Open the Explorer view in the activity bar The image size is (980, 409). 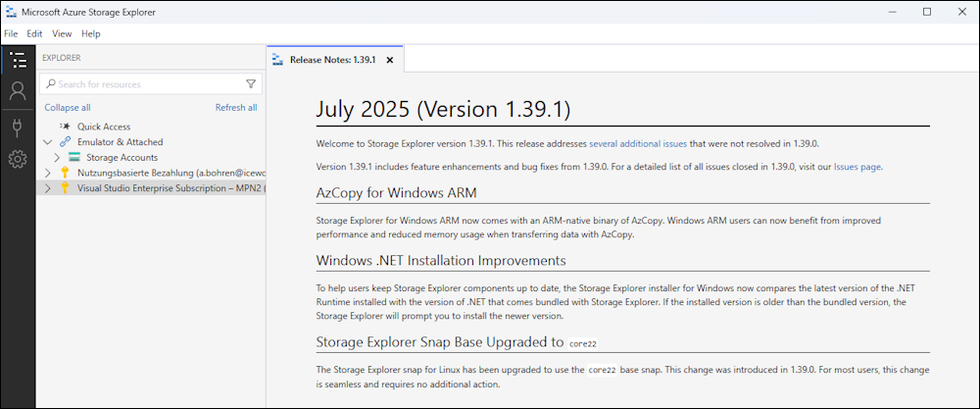coord(18,60)
